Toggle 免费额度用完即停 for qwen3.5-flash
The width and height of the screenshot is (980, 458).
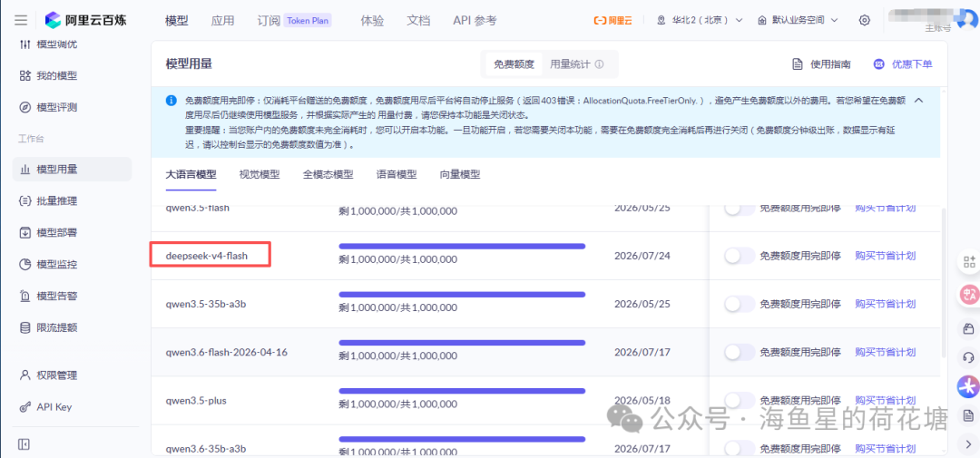tap(740, 208)
